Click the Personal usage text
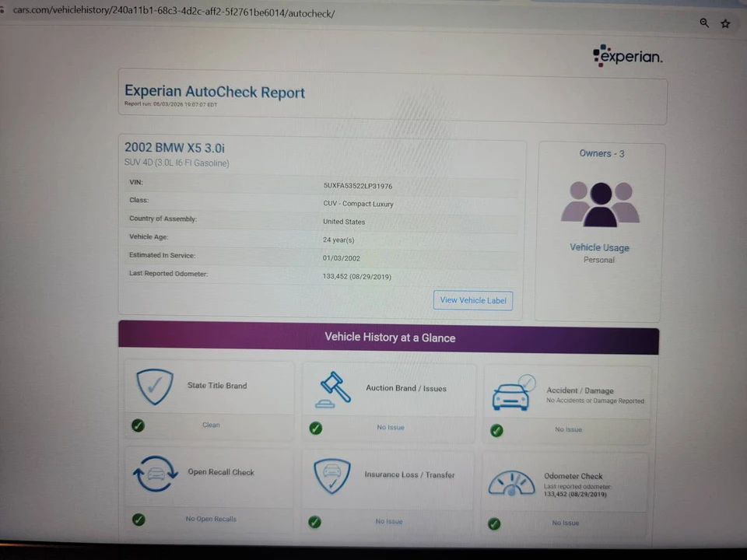Image resolution: width=747 pixels, height=560 pixels. click(599, 260)
